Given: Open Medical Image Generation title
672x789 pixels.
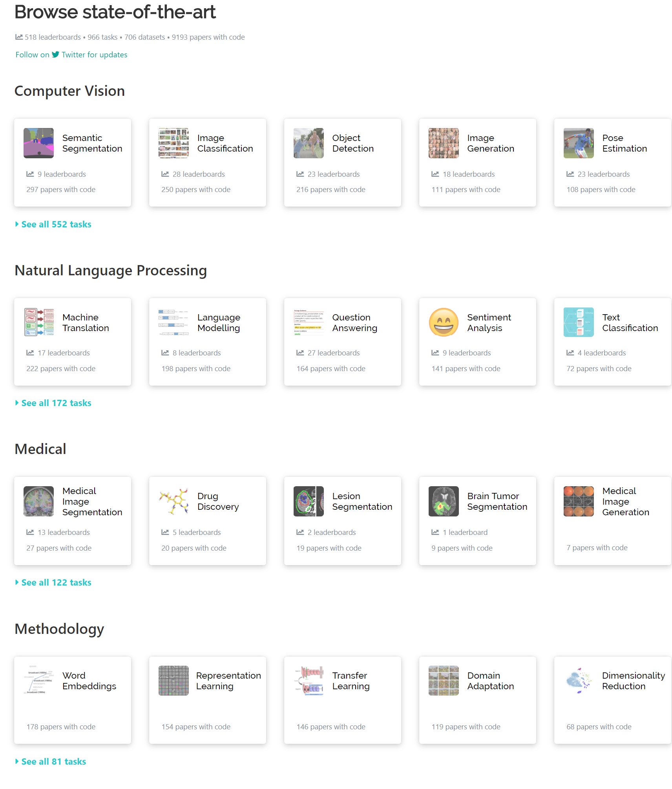Looking at the screenshot, I should [x=626, y=502].
